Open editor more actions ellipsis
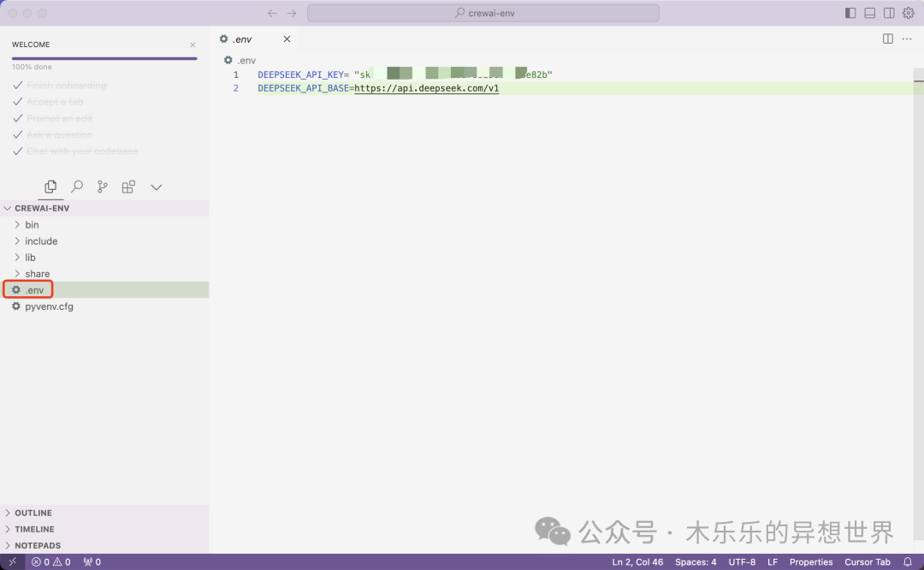 click(x=907, y=39)
